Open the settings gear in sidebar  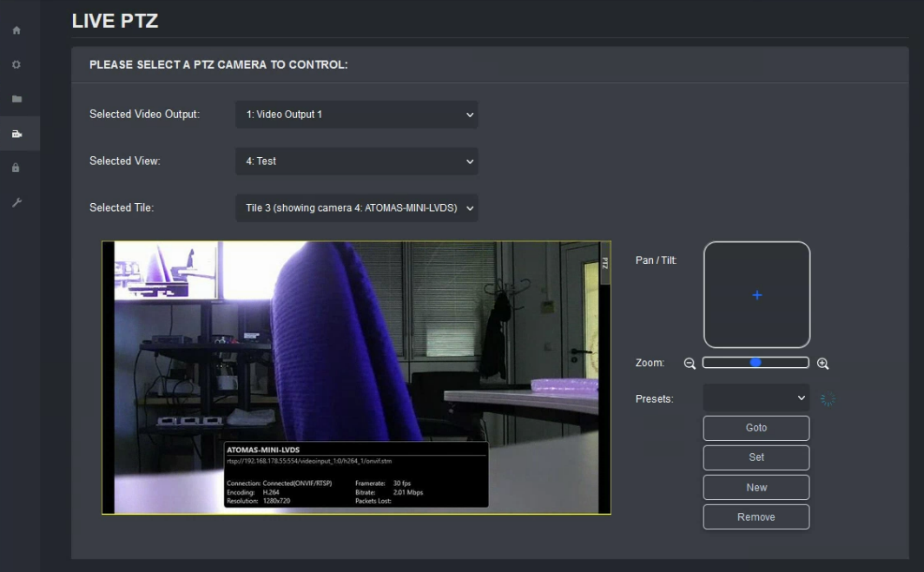coord(16,65)
